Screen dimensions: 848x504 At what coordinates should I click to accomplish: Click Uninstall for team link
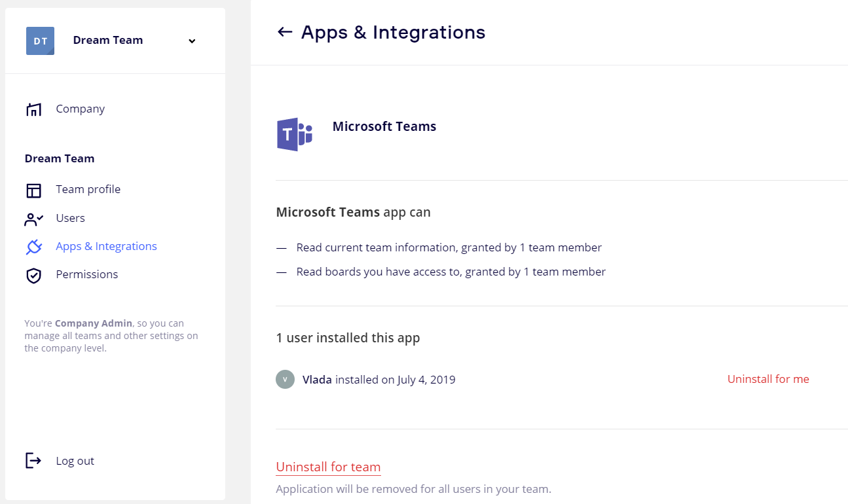pyautogui.click(x=328, y=467)
